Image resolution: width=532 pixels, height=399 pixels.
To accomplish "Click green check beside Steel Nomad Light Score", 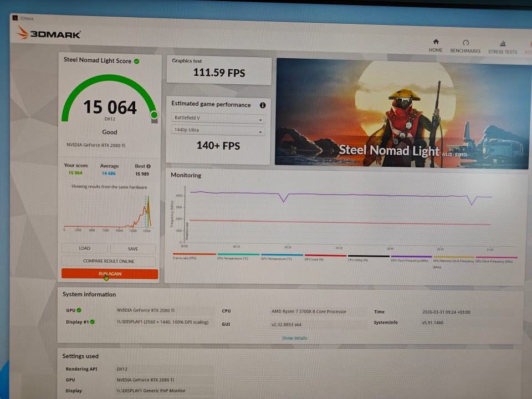I will pyautogui.click(x=136, y=62).
